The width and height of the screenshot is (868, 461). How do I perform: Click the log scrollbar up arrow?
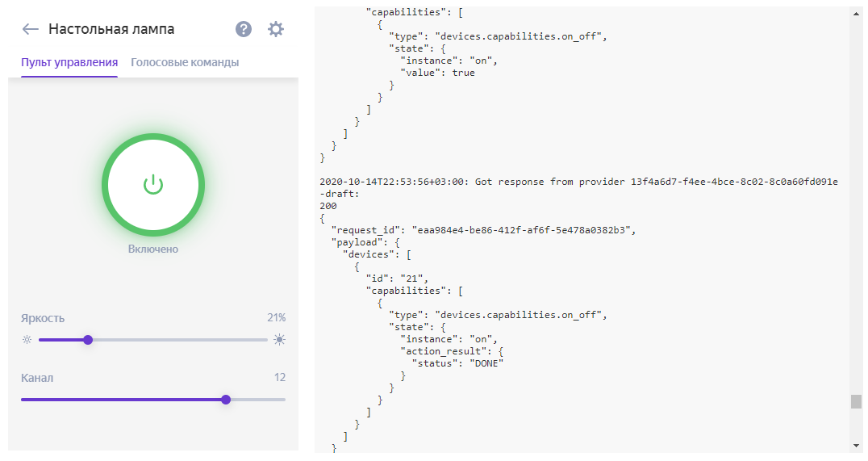point(856,14)
